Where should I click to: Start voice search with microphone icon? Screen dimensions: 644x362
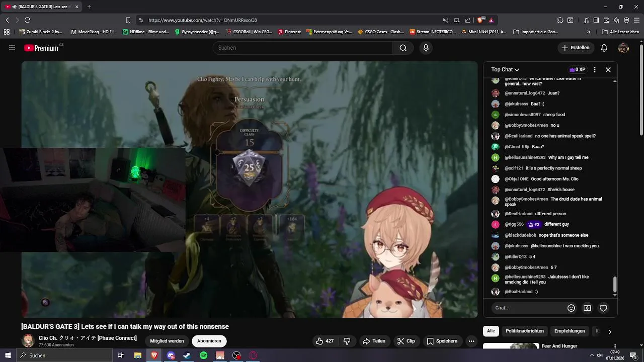point(426,48)
